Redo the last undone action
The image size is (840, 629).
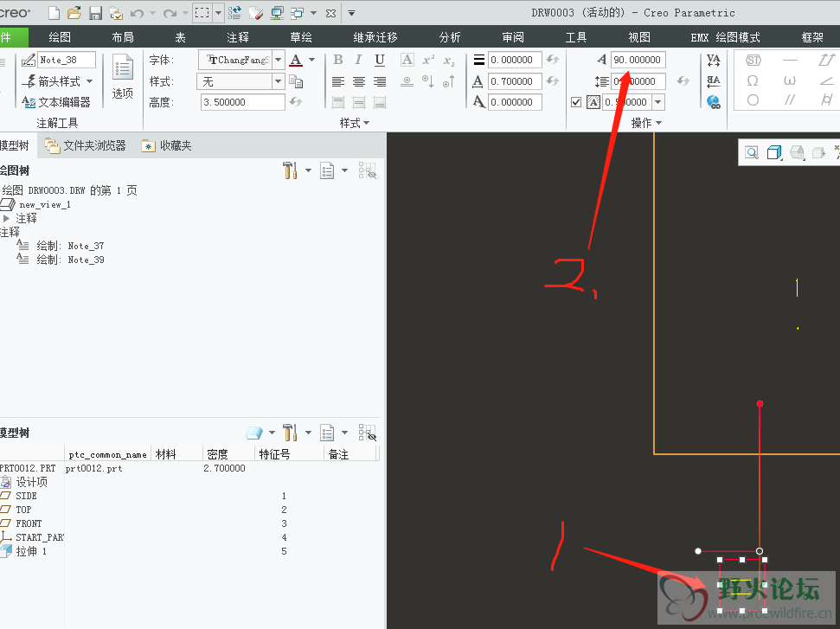point(170,13)
